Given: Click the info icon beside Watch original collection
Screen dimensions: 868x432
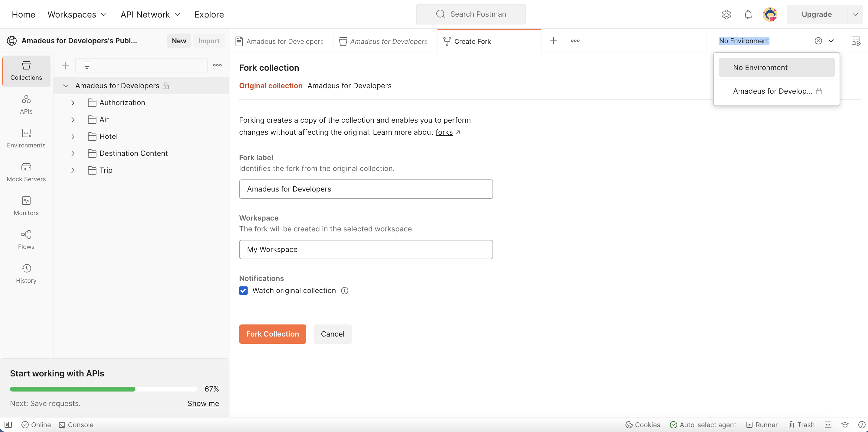Looking at the screenshot, I should (x=344, y=291).
